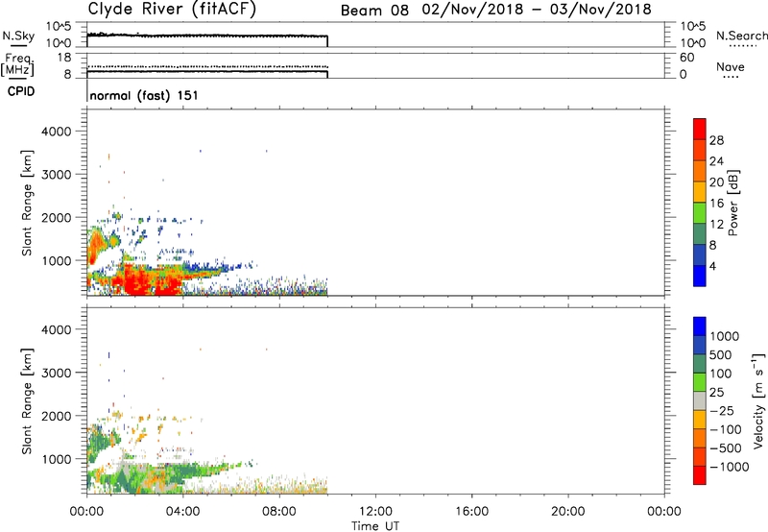Image resolution: width=768 pixels, height=532 pixels.
Task: Click the 08:00 time tick label
Action: 279,512
